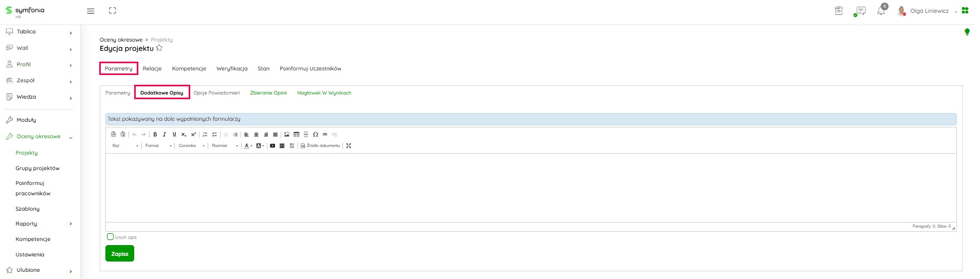
Task: Mark Edycja projektu as favorite star
Action: click(159, 48)
